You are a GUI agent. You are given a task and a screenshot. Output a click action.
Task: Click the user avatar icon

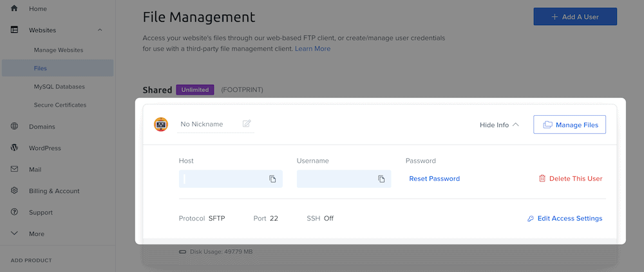[x=161, y=124]
